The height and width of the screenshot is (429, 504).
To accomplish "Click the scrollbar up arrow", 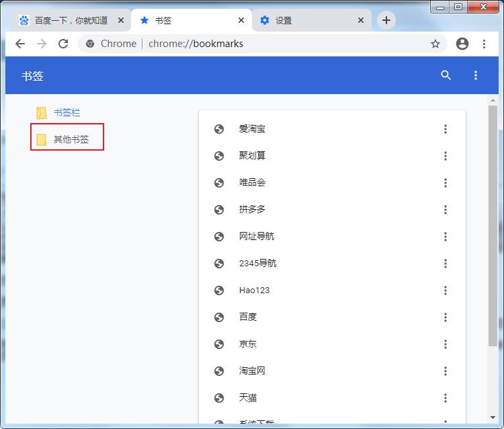I will [493, 100].
